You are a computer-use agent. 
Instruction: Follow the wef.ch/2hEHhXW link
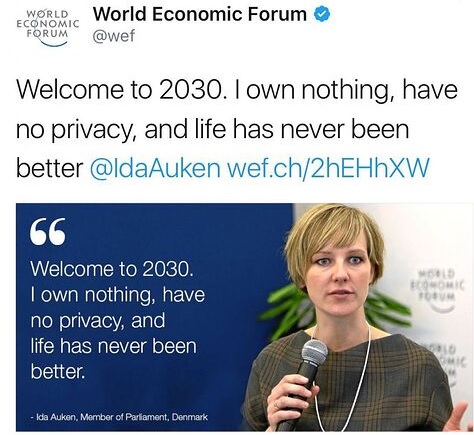328,168
